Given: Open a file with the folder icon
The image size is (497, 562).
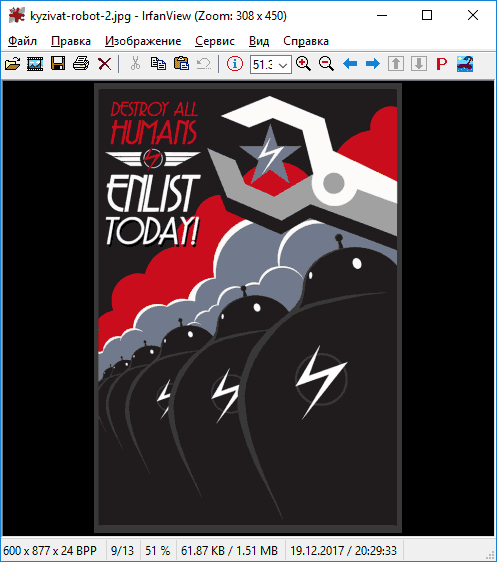Looking at the screenshot, I should pyautogui.click(x=13, y=64).
